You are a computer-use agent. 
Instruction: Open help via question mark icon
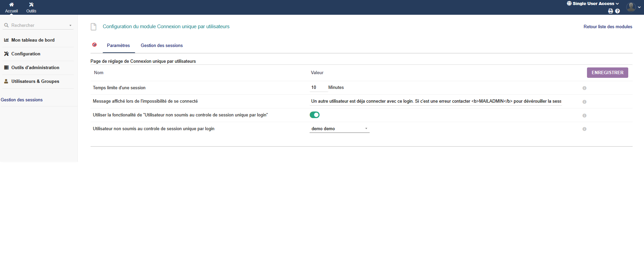tap(618, 11)
